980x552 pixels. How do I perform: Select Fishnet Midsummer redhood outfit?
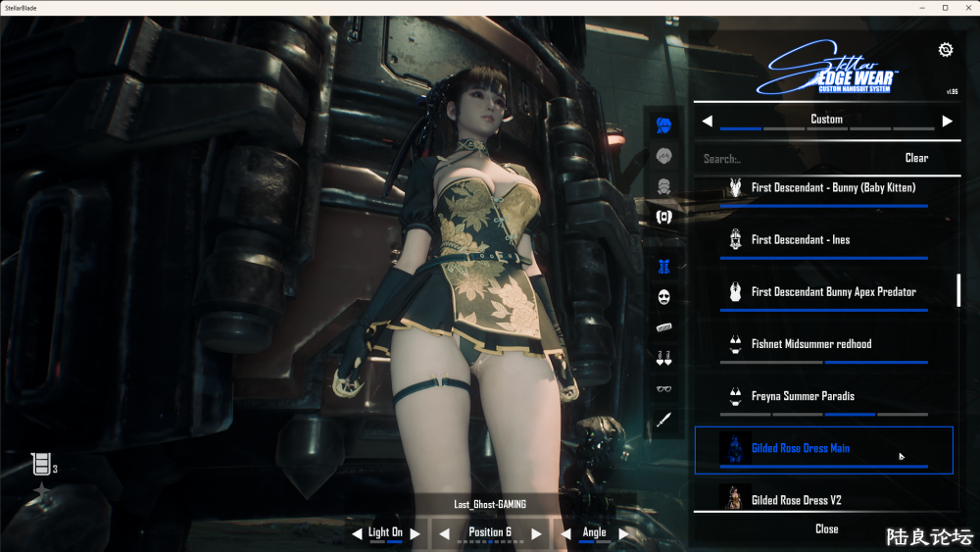pos(824,345)
